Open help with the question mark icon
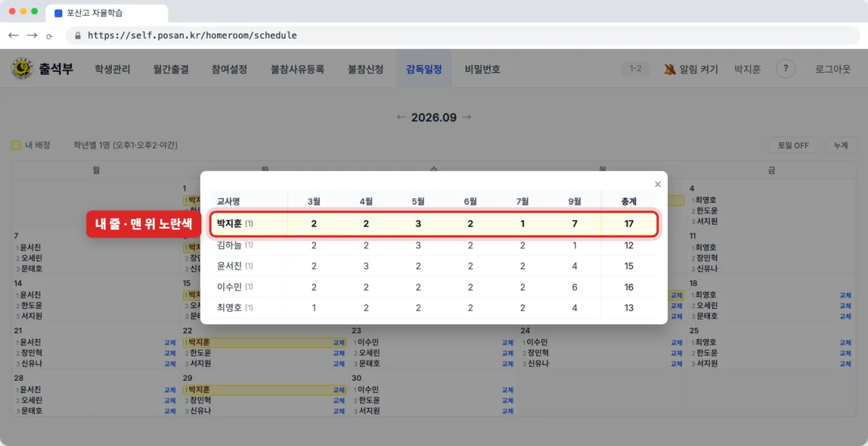Image resolution: width=868 pixels, height=446 pixels. click(785, 69)
